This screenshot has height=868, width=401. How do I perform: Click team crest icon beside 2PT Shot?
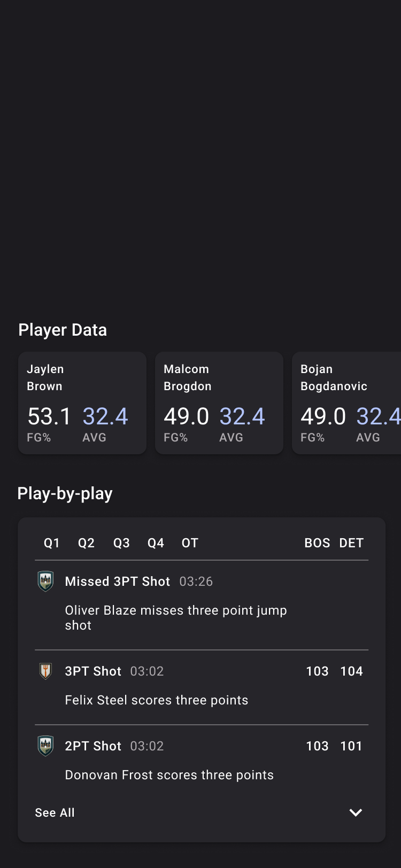[45, 746]
